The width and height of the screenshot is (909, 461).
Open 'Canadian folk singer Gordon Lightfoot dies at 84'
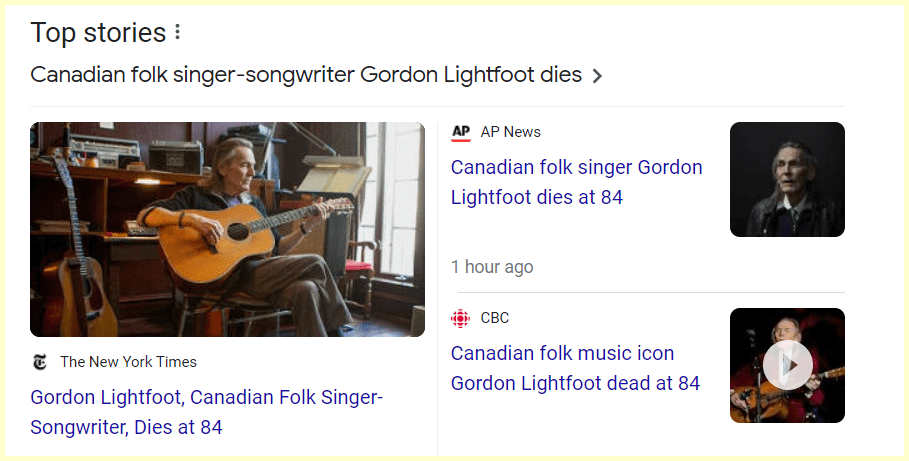(x=576, y=182)
